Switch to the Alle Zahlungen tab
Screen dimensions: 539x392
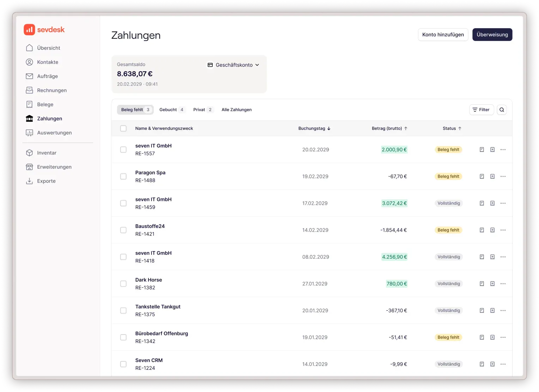pyautogui.click(x=237, y=110)
